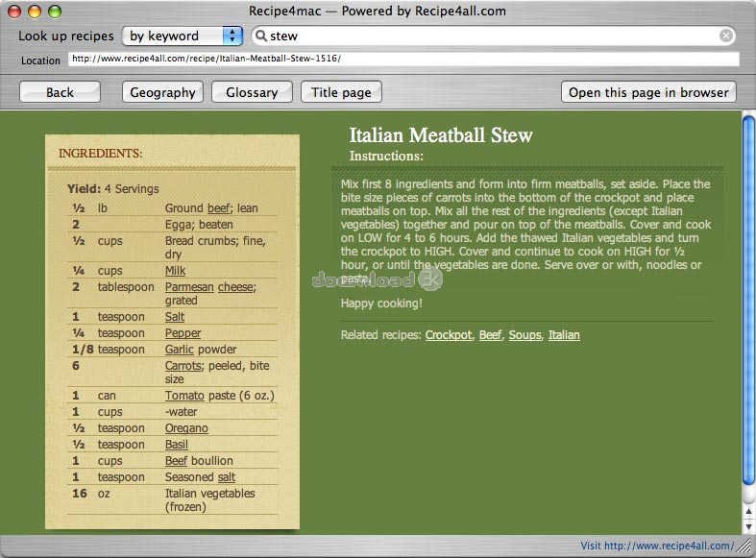Open the Oregano ingredient link
Screen dimensions: 756x558
(x=186, y=429)
